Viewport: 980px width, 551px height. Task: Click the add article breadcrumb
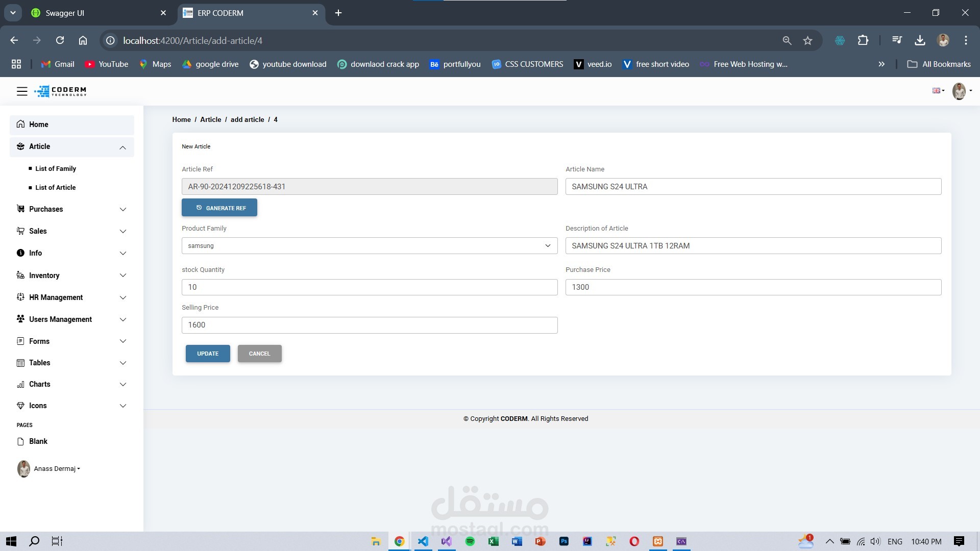point(248,120)
